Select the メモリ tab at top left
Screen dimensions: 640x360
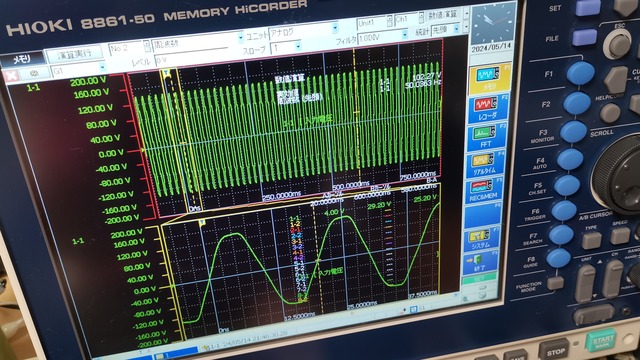point(22,59)
